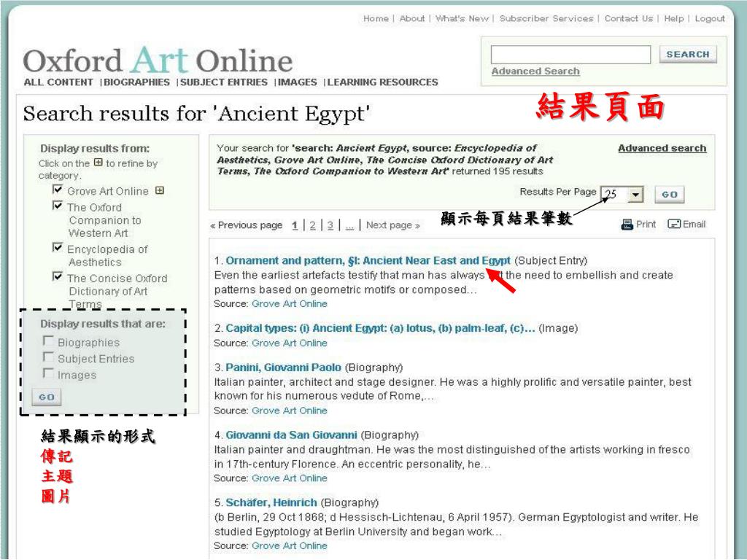747x560 pixels.
Task: Uncheck The Oxford Companion to Western Art
Action: coord(58,206)
